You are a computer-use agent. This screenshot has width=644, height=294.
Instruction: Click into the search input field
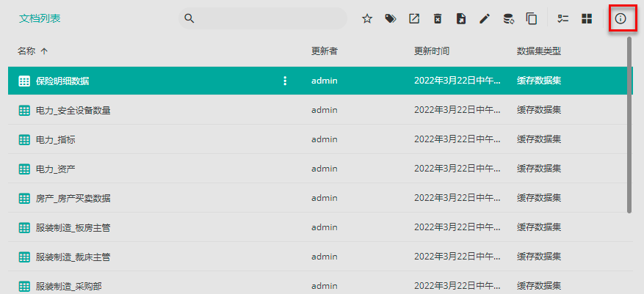(268, 18)
